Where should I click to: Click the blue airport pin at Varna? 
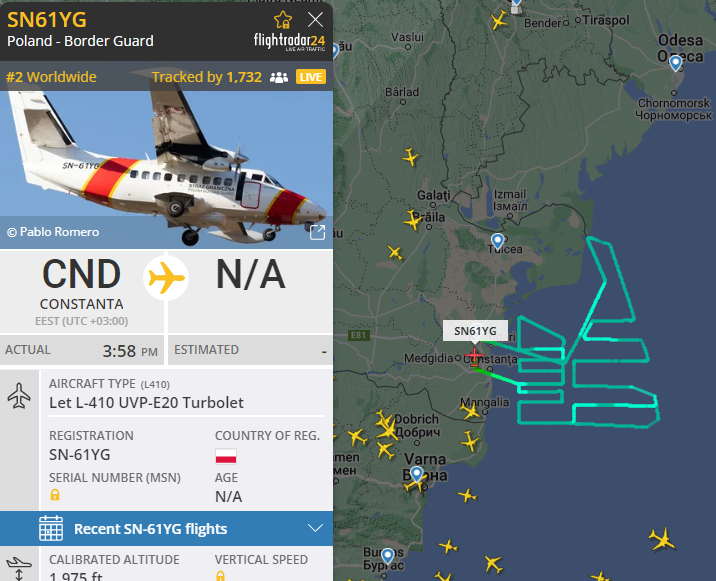point(416,474)
